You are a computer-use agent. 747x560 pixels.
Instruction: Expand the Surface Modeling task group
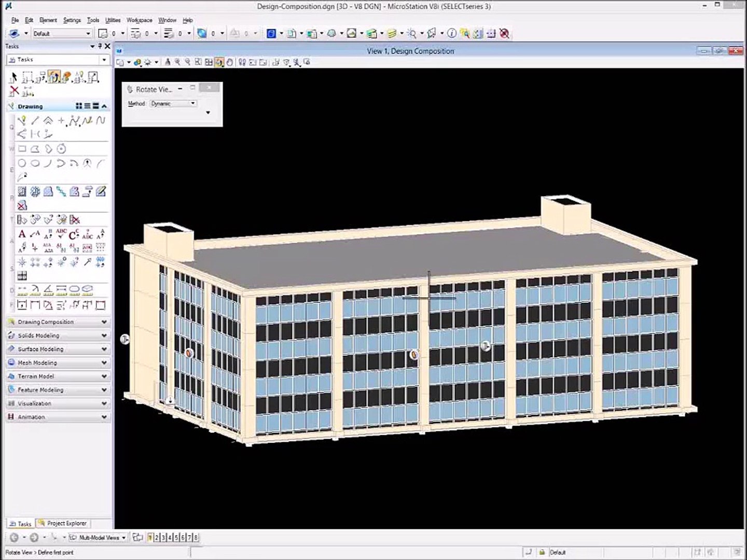(58, 349)
